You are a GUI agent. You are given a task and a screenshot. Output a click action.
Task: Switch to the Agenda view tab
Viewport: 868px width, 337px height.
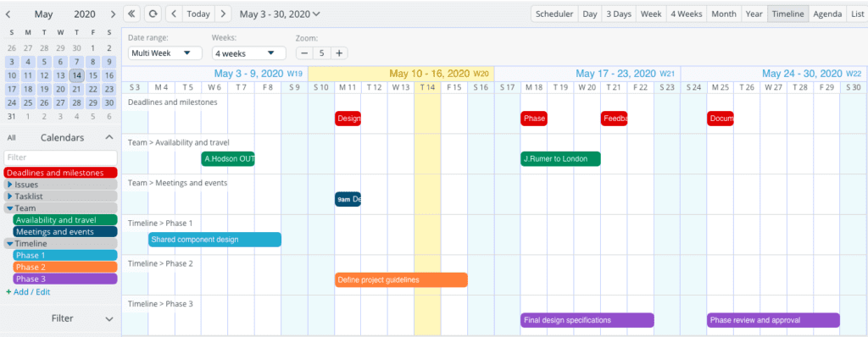point(827,14)
